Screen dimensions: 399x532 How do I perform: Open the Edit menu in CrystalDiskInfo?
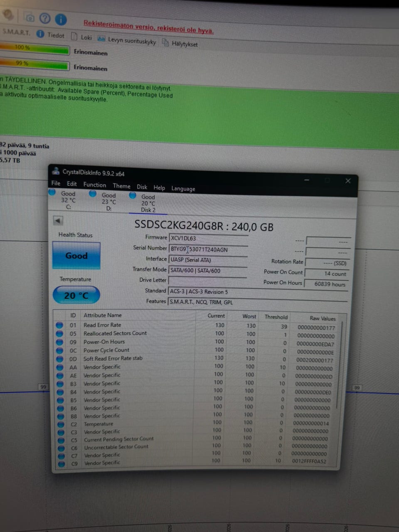[72, 184]
